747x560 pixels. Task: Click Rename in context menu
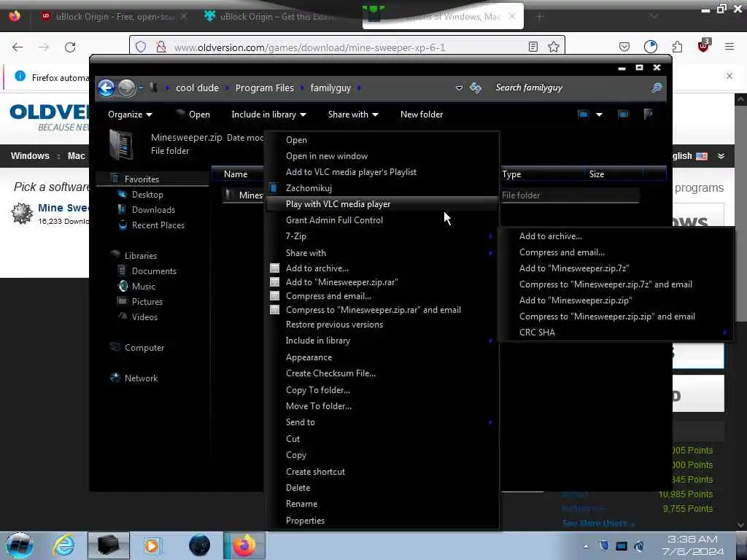coord(382,505)
